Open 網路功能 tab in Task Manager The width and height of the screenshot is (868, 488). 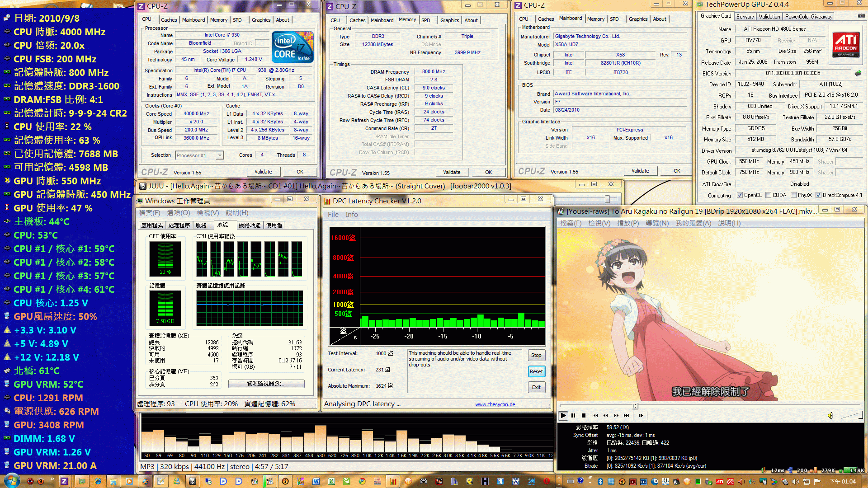click(250, 225)
